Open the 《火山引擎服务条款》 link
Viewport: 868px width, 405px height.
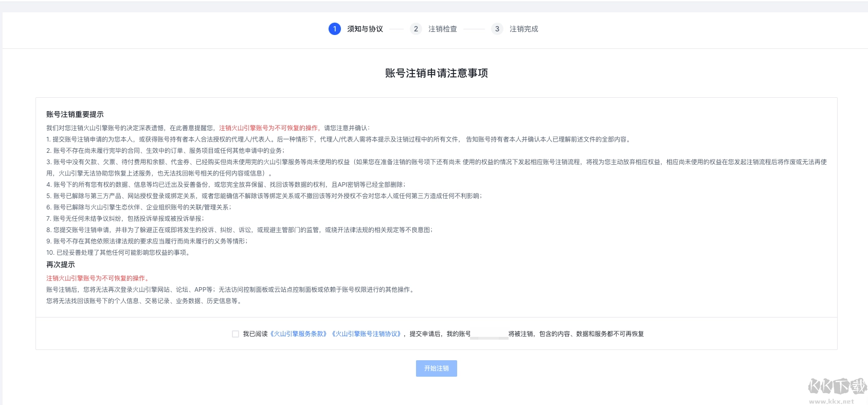tap(299, 334)
